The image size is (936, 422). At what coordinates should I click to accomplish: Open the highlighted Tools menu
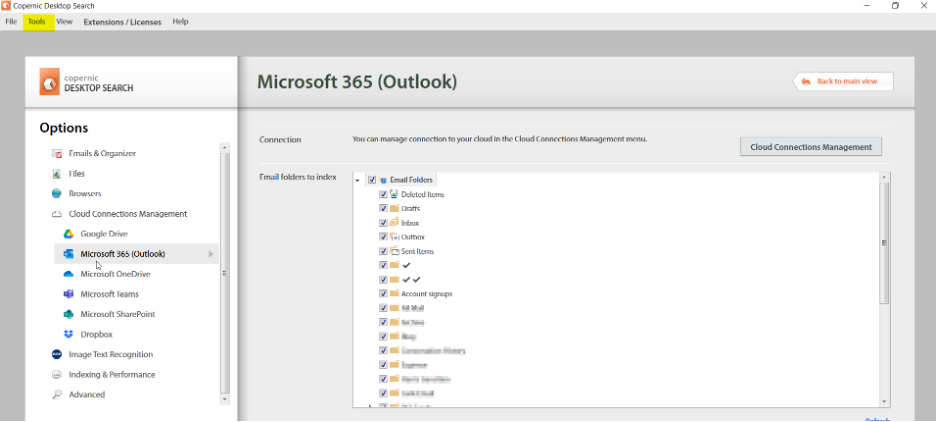click(x=36, y=21)
